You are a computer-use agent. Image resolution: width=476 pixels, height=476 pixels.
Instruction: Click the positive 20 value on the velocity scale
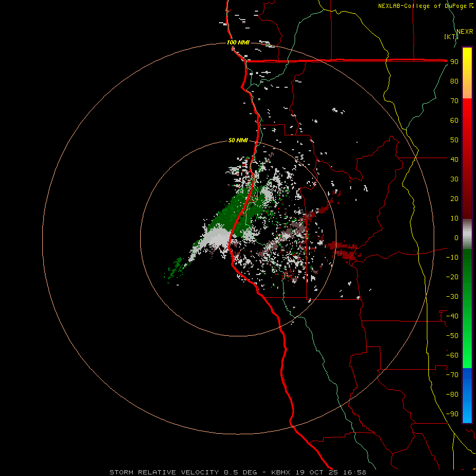click(x=454, y=198)
